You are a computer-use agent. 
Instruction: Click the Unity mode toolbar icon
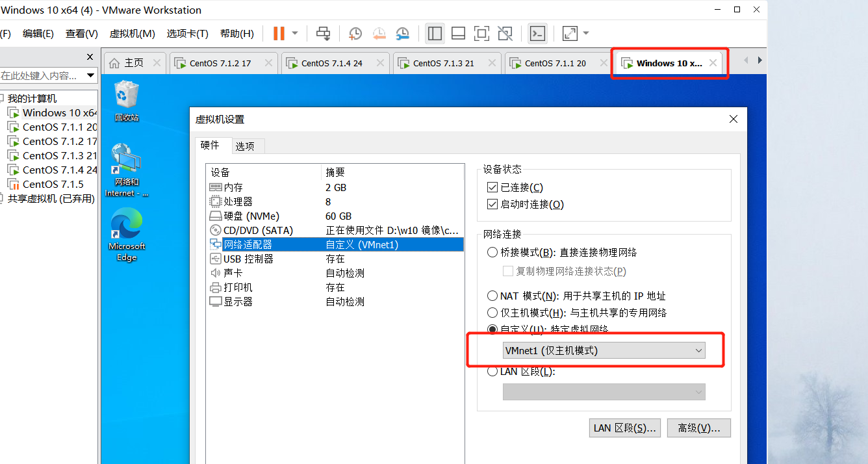click(x=505, y=33)
